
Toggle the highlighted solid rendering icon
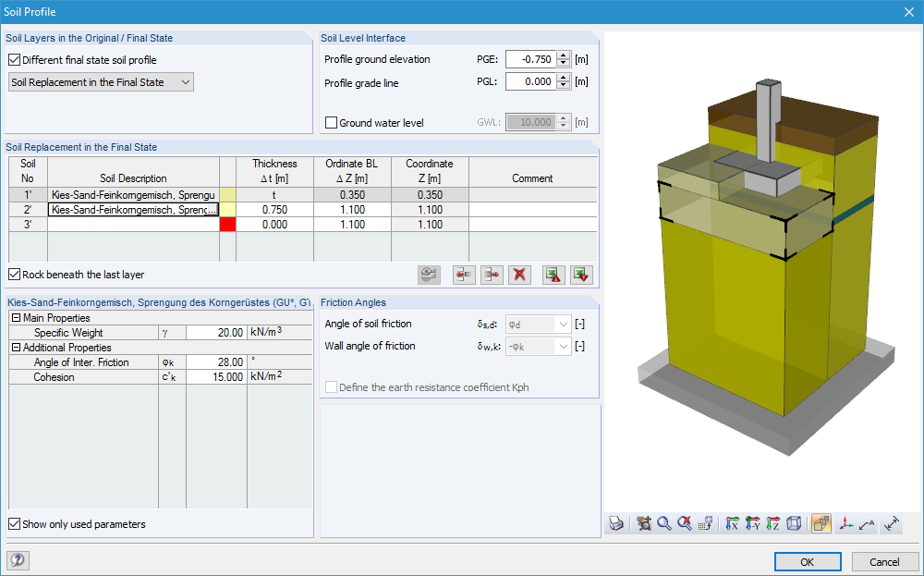point(821,523)
